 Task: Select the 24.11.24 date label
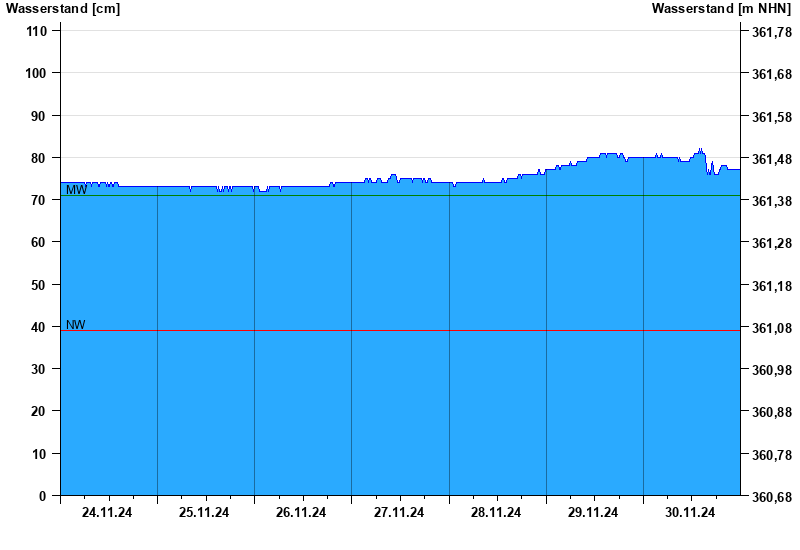(x=107, y=513)
